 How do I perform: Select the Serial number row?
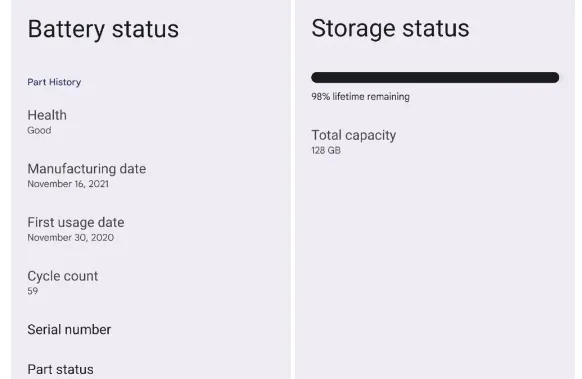151,330
